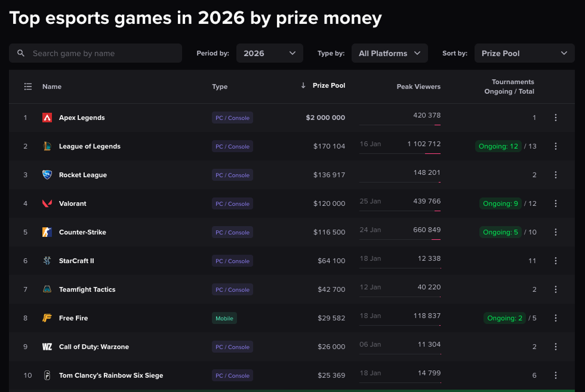
Task: Click the Ongoing: 5 badge for Counter-Strike
Action: [500, 232]
